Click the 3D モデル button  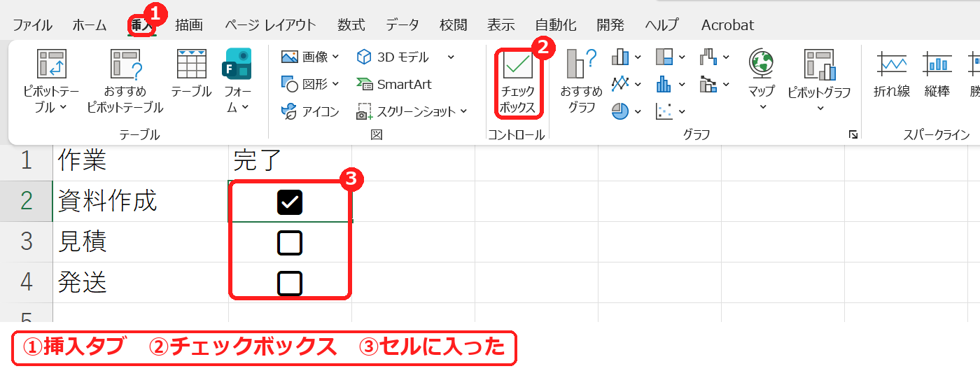[x=393, y=57]
